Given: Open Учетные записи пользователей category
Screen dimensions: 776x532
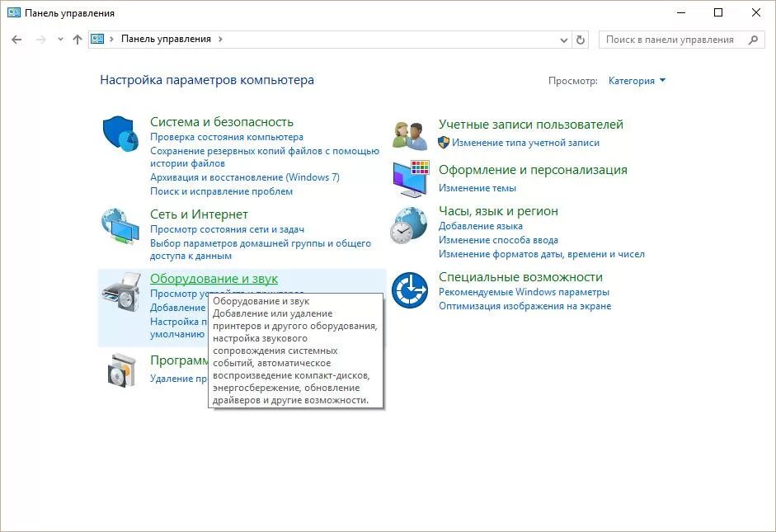Looking at the screenshot, I should point(531,125).
